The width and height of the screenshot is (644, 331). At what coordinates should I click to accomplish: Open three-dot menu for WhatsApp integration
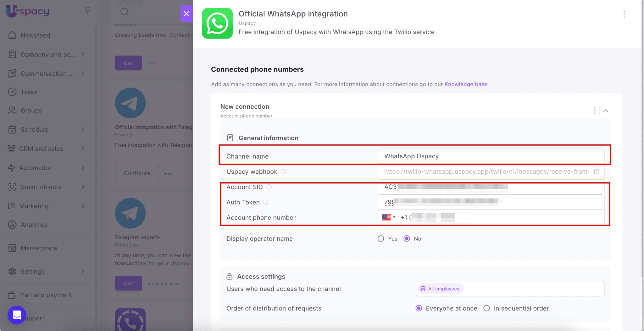pos(624,14)
